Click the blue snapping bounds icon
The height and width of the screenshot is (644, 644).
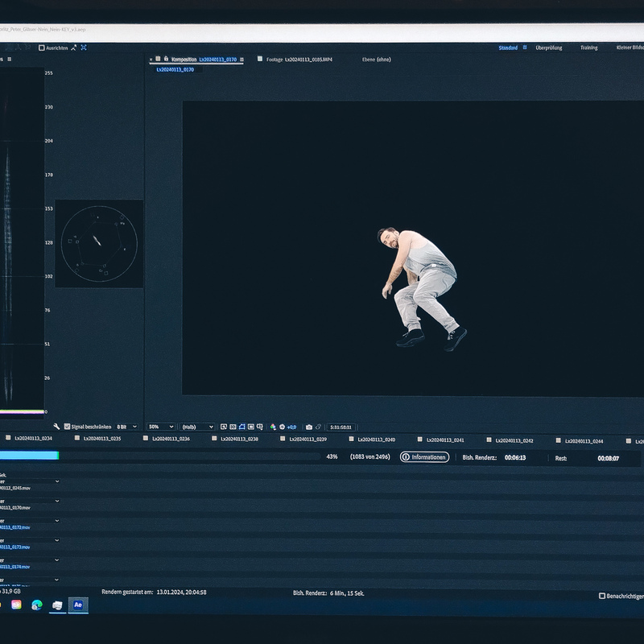coord(84,47)
